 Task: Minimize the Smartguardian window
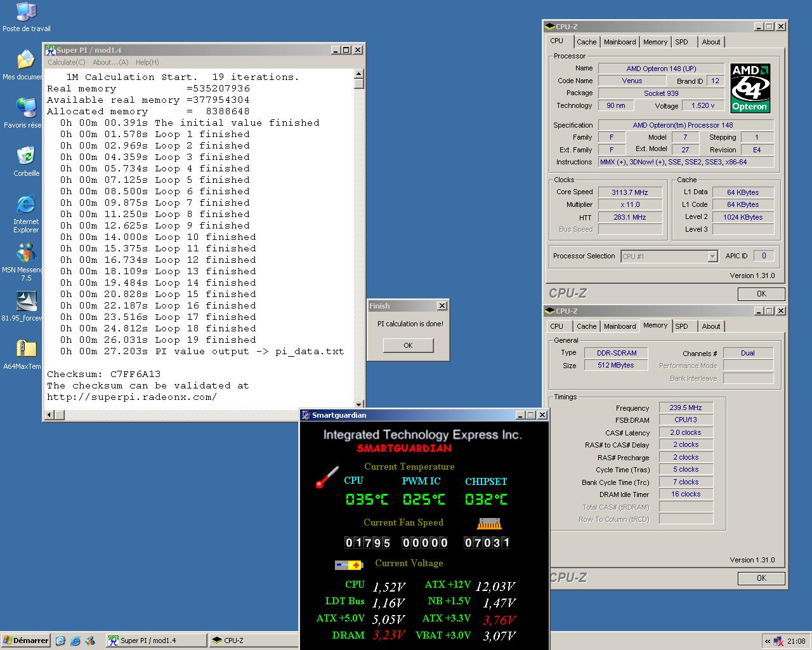[520, 415]
